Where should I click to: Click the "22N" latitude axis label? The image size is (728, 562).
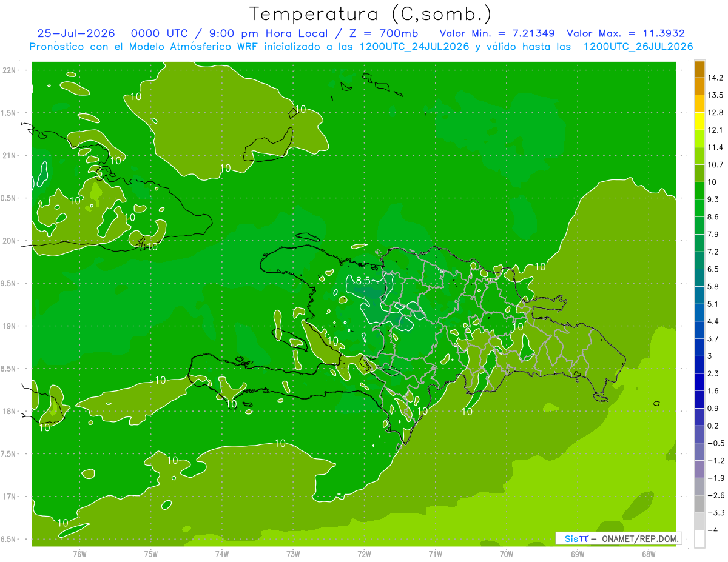pyautogui.click(x=9, y=70)
